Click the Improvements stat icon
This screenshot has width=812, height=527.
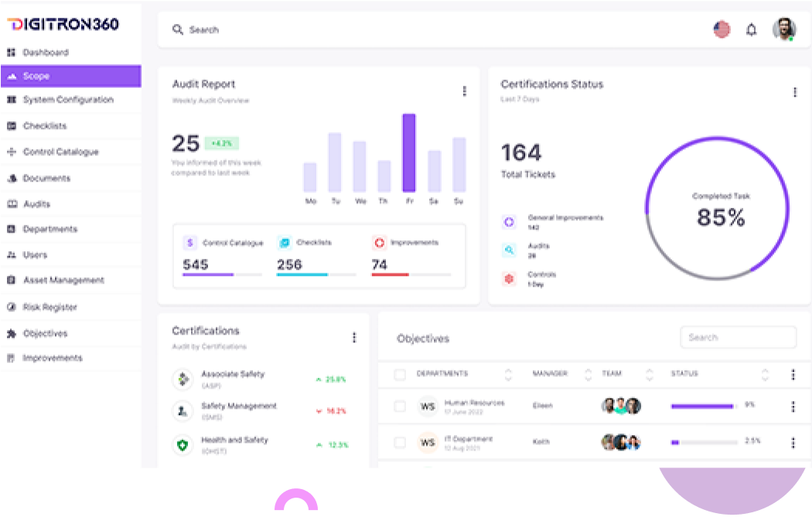pyautogui.click(x=379, y=243)
